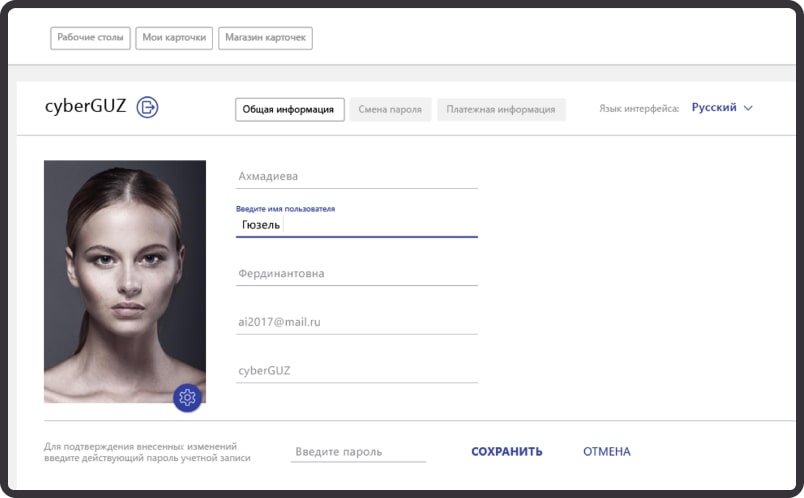The width and height of the screenshot is (804, 498).
Task: Click ОТМЕНА to cancel changes
Action: 607,452
